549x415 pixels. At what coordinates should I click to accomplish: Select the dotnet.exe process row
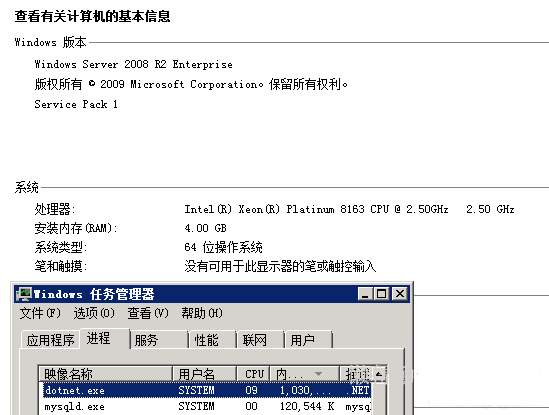207,390
